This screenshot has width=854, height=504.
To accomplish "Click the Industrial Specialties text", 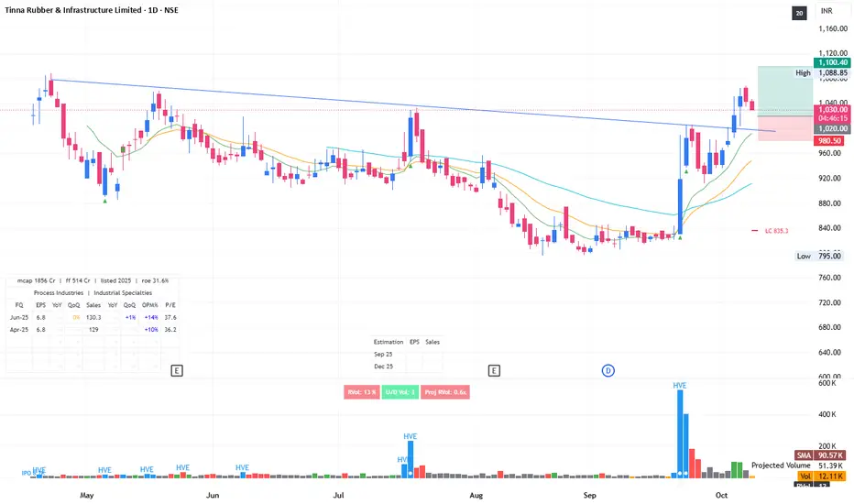I will pos(123,292).
